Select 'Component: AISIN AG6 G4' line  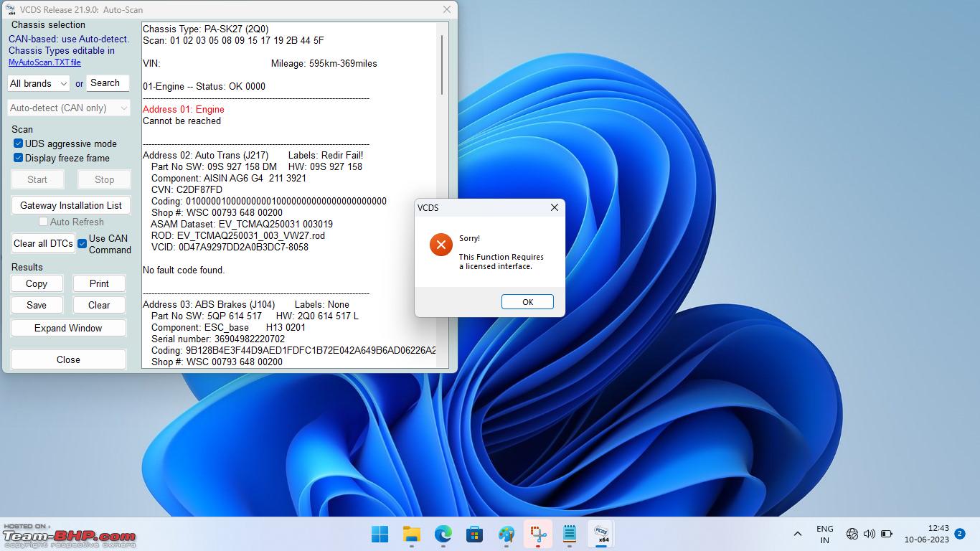[229, 178]
